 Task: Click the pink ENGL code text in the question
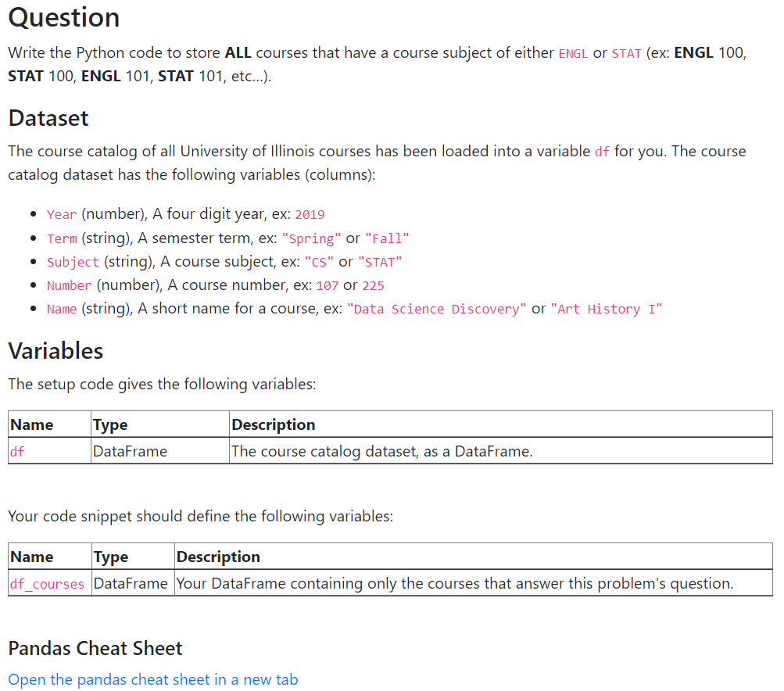coord(573,53)
